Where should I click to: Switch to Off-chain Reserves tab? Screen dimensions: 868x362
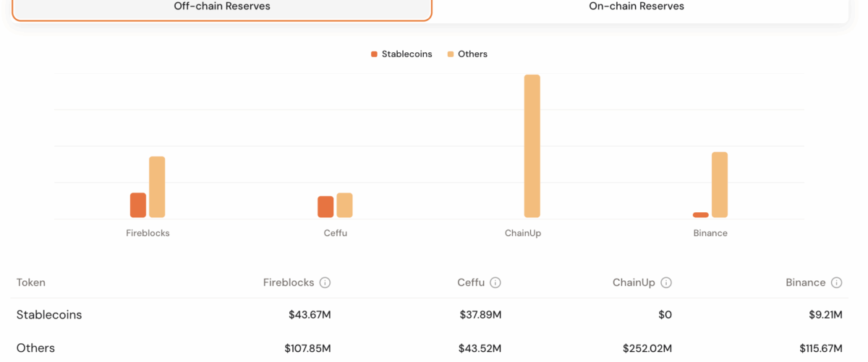click(222, 7)
